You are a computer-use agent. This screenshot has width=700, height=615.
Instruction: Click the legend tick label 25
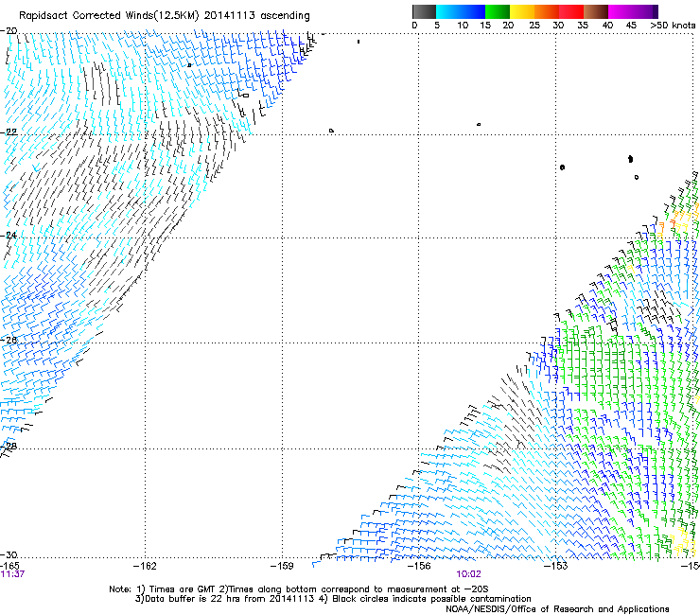coord(534,26)
